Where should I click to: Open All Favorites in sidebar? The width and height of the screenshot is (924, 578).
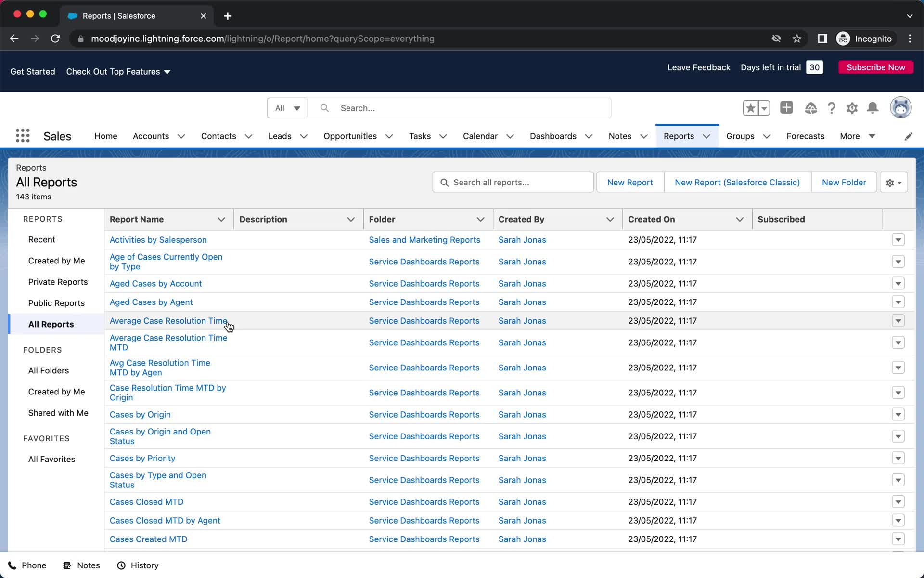click(51, 460)
